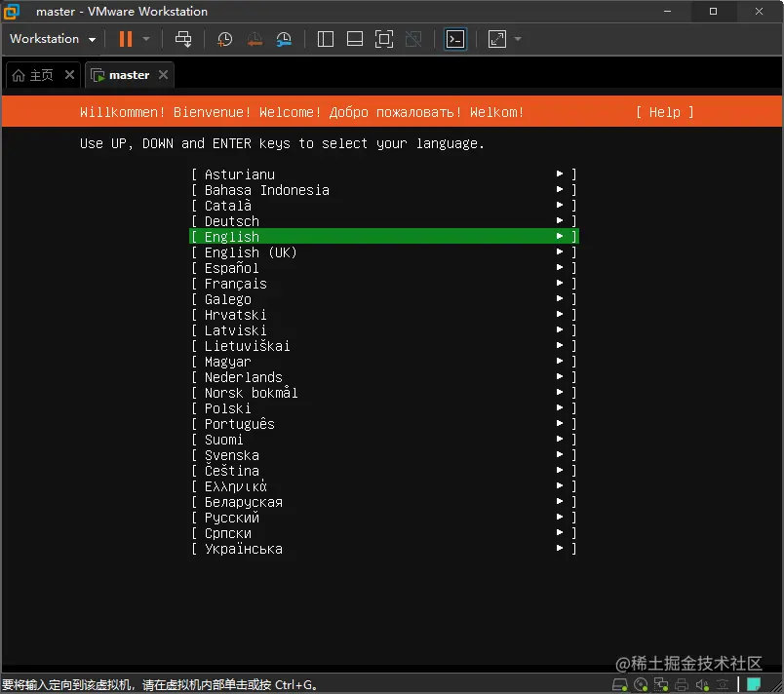Minimize the VMware Workstation window
This screenshot has width=784, height=694.
pos(668,11)
